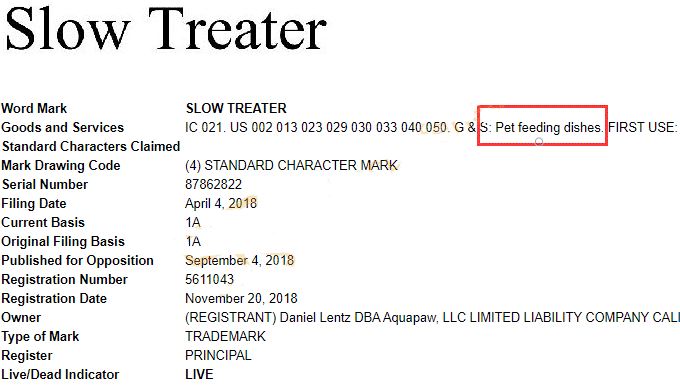Click the Goods and Services label
Image resolution: width=680 pixels, height=388 pixels.
pos(62,127)
